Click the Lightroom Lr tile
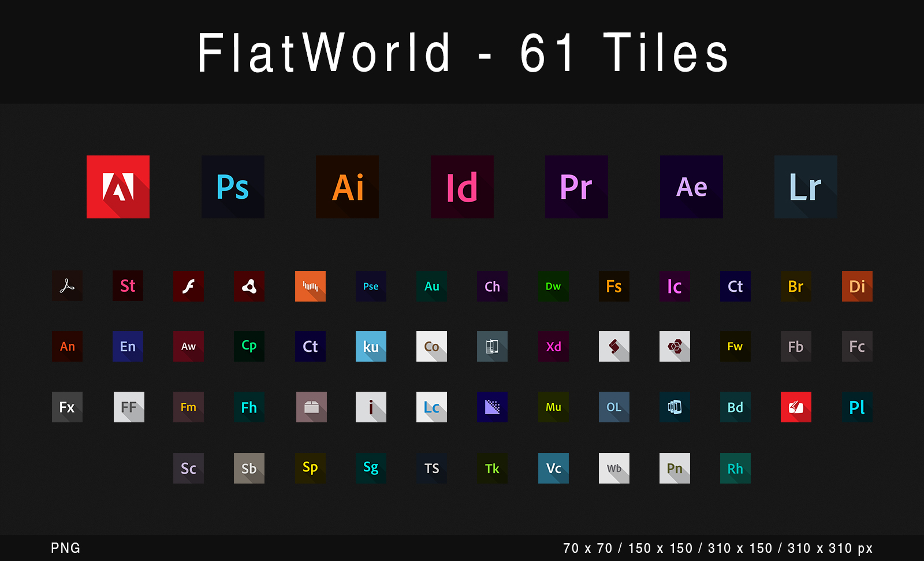 [x=805, y=187]
